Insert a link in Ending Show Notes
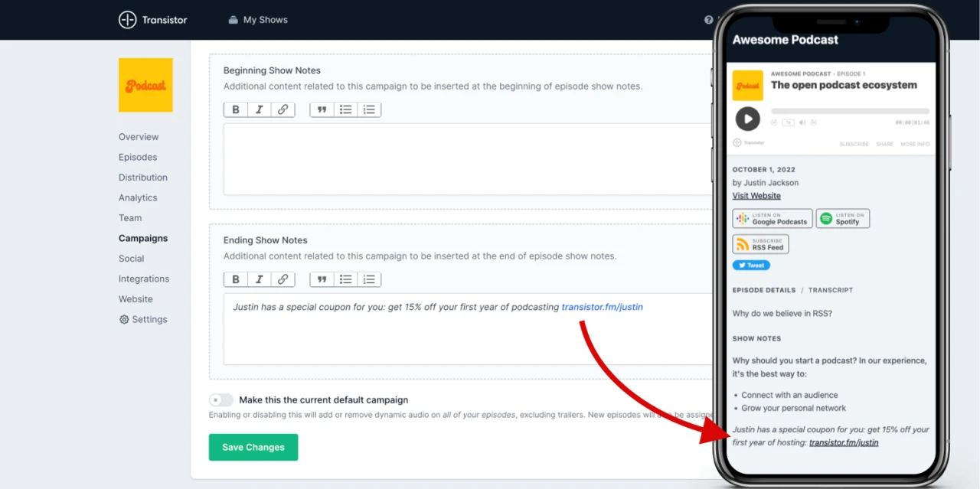980x489 pixels. [283, 279]
